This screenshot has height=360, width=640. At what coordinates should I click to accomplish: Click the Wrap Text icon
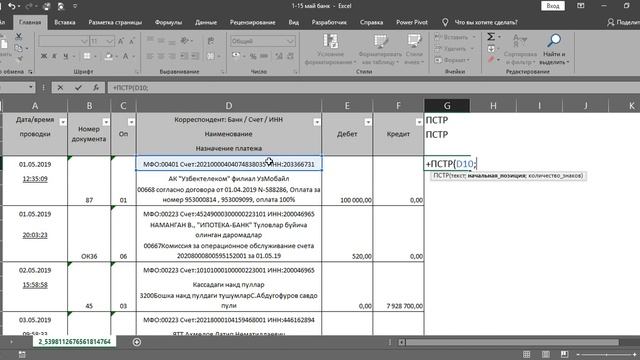(x=211, y=41)
